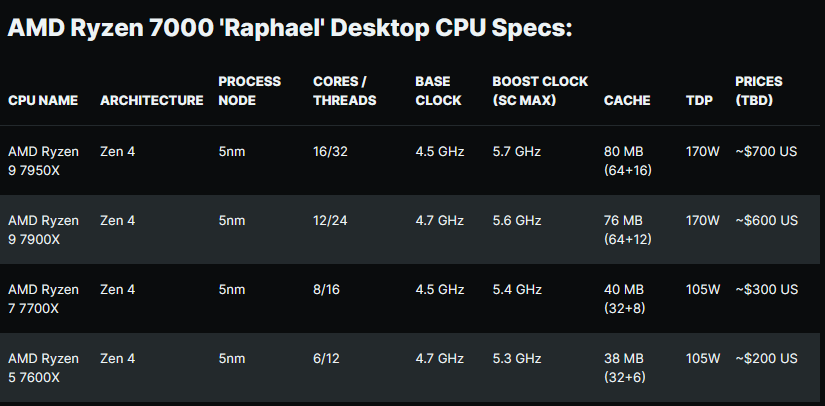Screen dimensions: 825x406
Task: Select the 12/24 cores/threads cell
Action: pos(330,221)
